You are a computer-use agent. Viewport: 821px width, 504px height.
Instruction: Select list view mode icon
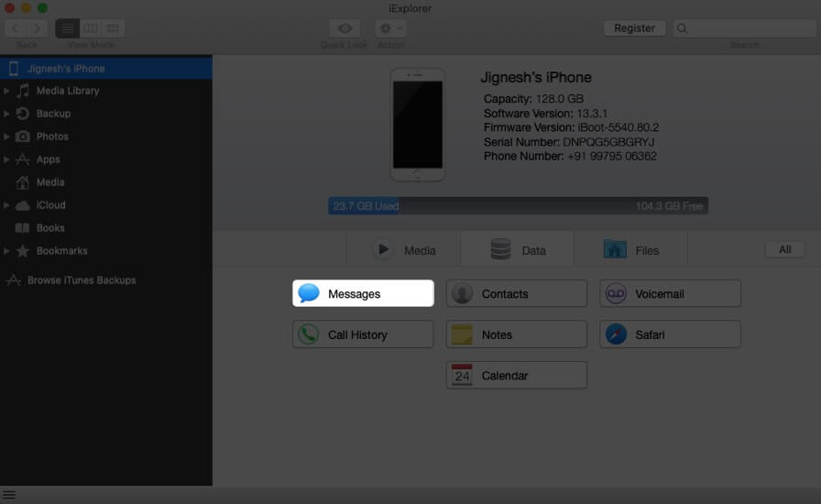[x=68, y=28]
